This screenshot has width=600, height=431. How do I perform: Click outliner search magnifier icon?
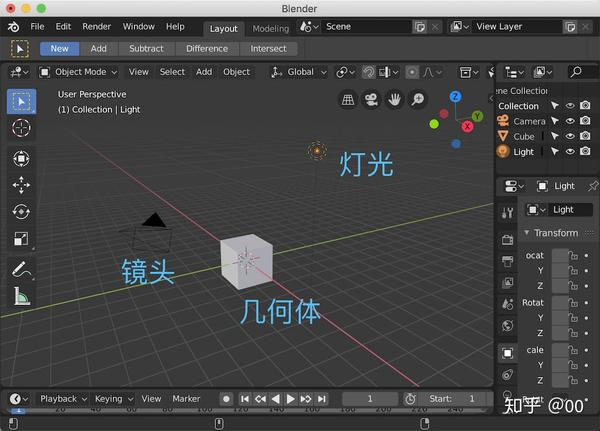coord(576,72)
